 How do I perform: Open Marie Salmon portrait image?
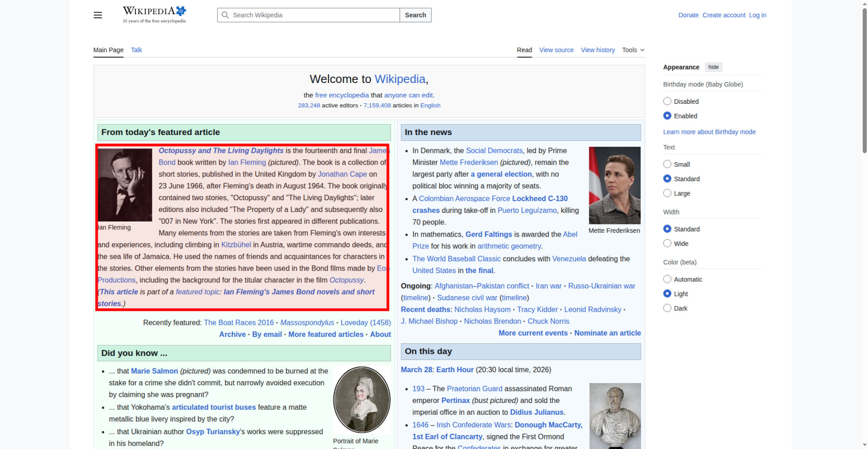click(x=362, y=400)
